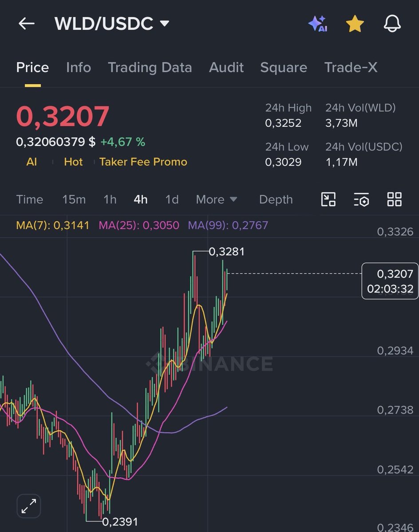Select the 15m chart interval
419x532 pixels.
pyautogui.click(x=74, y=199)
